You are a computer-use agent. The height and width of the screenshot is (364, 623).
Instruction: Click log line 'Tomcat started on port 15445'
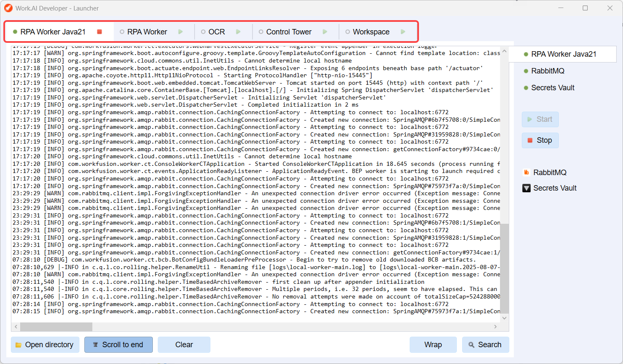(x=248, y=83)
